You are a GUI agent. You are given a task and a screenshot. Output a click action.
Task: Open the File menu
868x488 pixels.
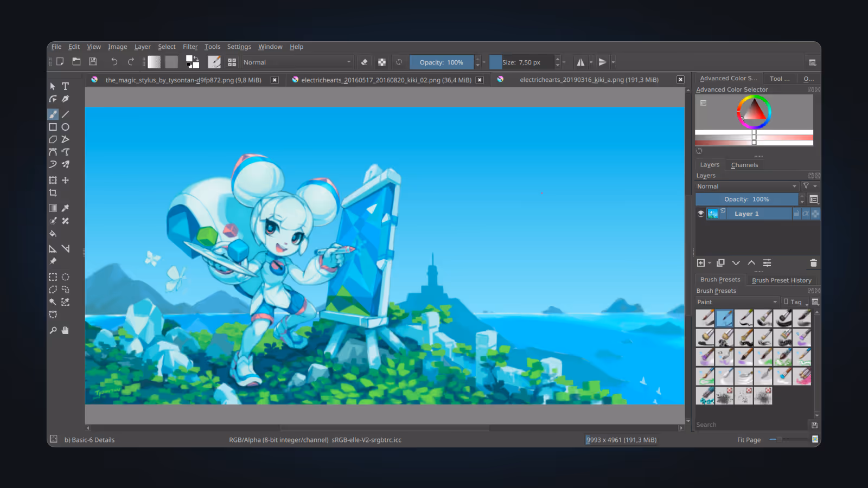56,47
